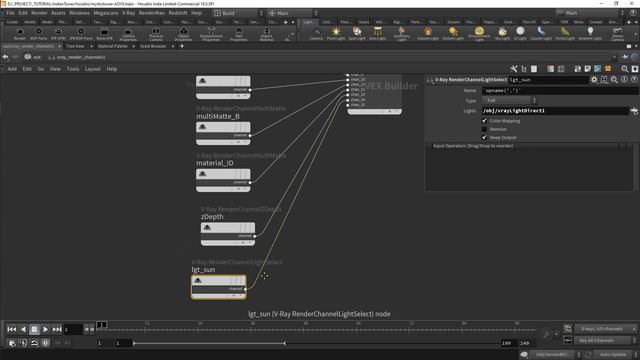Open the network editor Tools menu
Image resolution: width=640 pixels, height=360 pixels.
pyautogui.click(x=73, y=69)
